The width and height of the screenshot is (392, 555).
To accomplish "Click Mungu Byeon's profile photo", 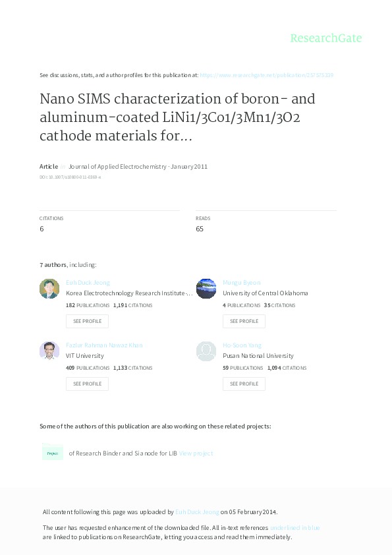I will coord(206,288).
